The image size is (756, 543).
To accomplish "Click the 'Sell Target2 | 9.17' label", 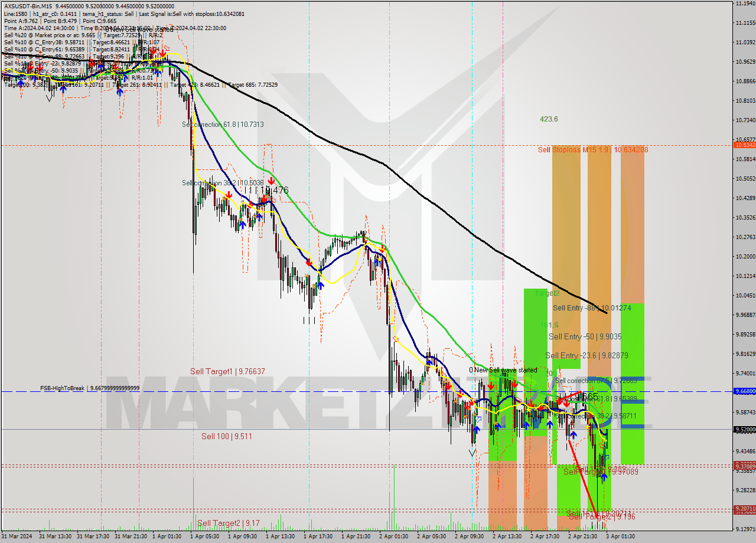I will [228, 523].
